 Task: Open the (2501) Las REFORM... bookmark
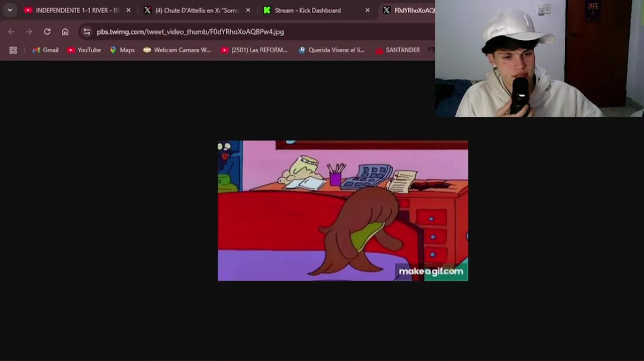tap(254, 50)
